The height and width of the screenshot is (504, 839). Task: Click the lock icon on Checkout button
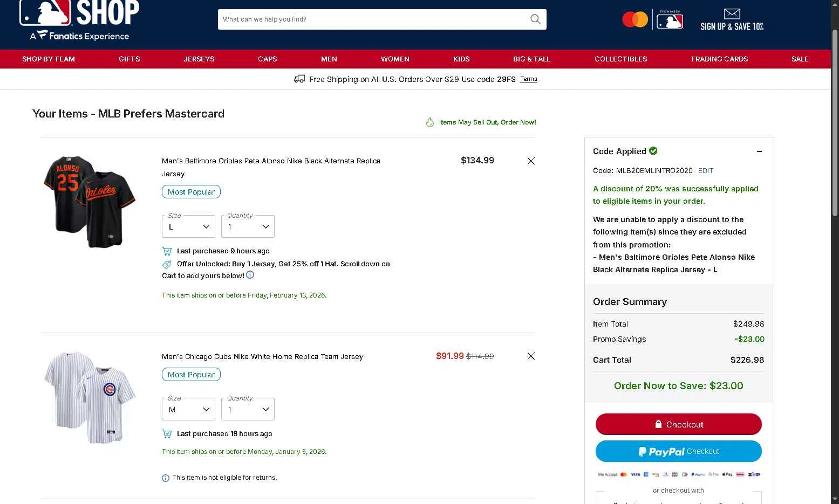click(x=658, y=424)
